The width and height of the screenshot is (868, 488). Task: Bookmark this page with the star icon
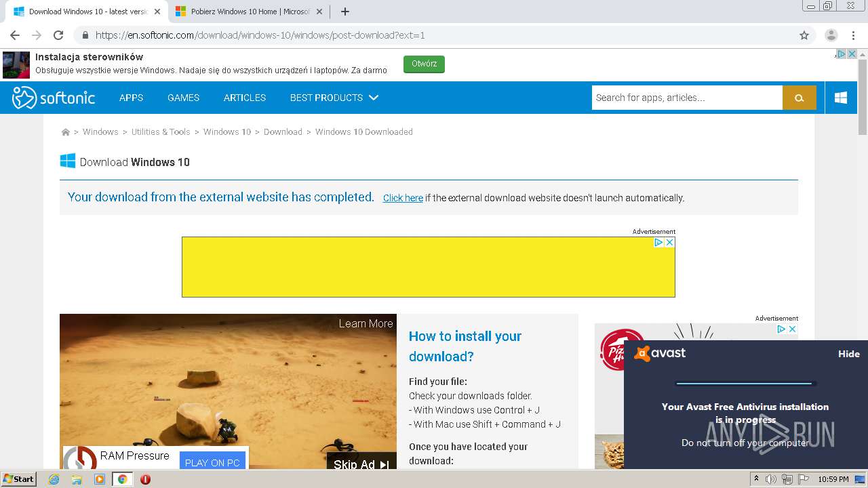[804, 35]
